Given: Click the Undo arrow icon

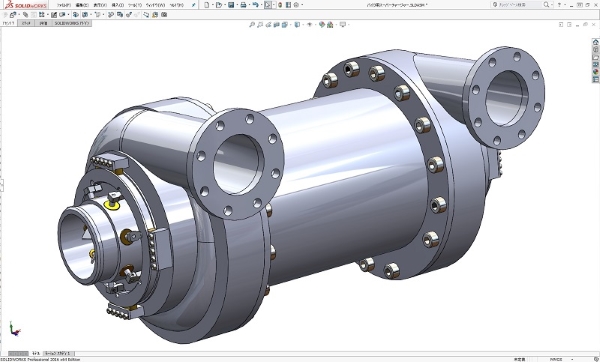Looking at the screenshot, I should tap(255, 5).
